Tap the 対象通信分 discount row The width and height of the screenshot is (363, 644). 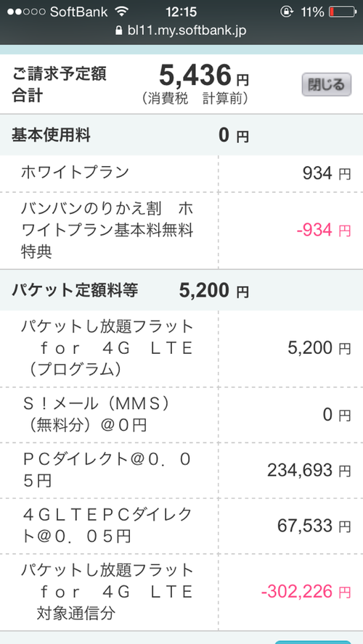tap(181, 593)
